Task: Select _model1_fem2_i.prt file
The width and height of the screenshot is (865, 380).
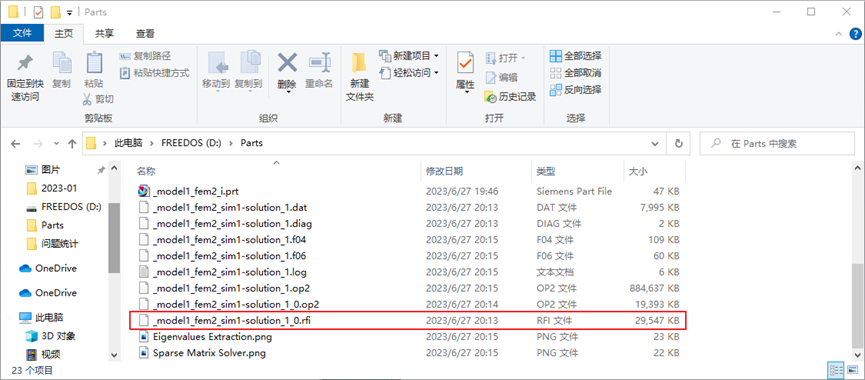Action: pyautogui.click(x=408, y=191)
